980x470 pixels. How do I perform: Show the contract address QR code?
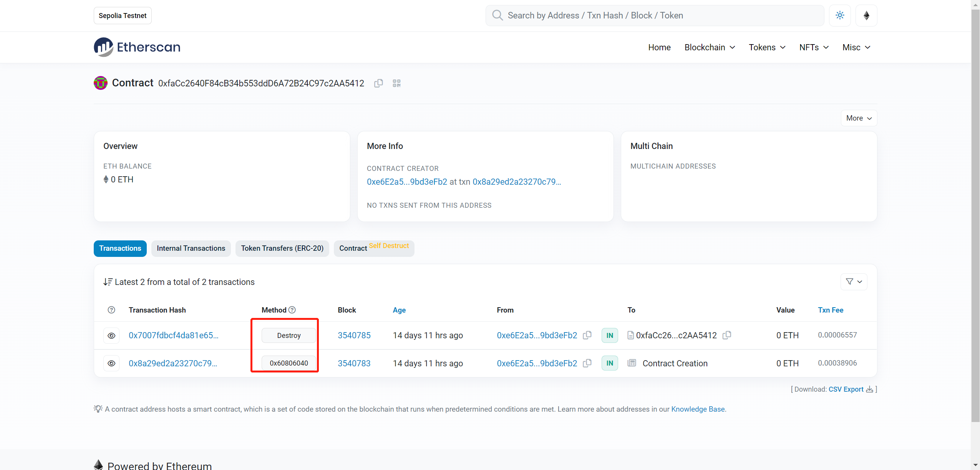pos(396,83)
